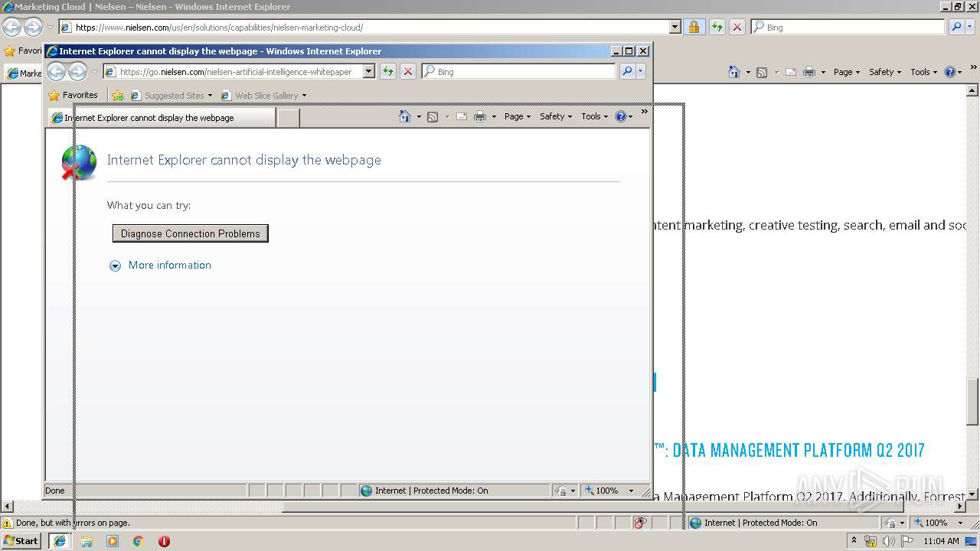The image size is (980, 551).
Task: Open Windows Explorer folder from taskbar
Action: click(87, 541)
